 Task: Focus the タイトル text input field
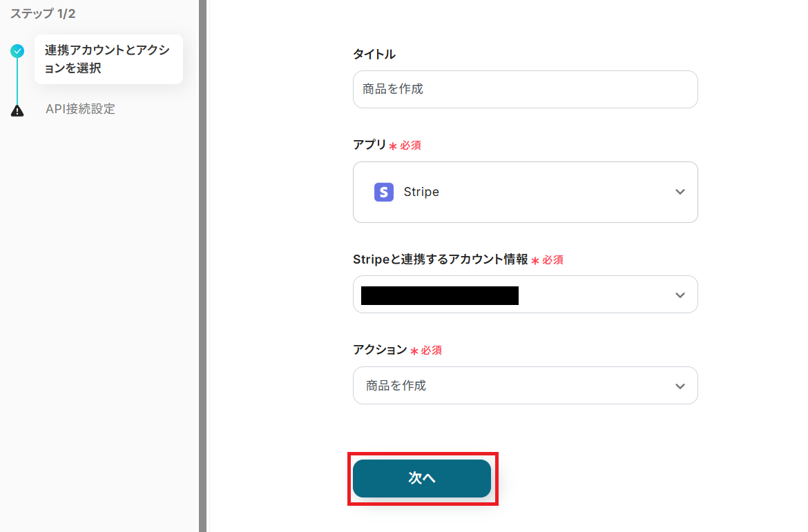[x=525, y=89]
